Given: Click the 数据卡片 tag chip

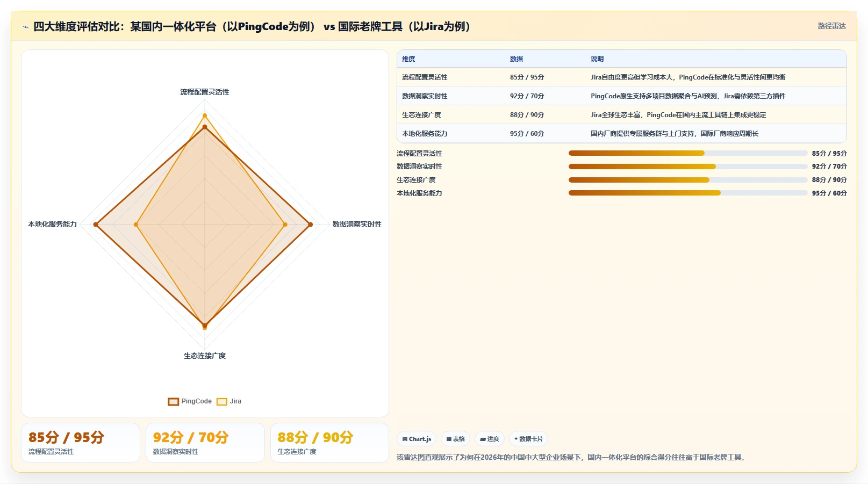Looking at the screenshot, I should click(x=528, y=439).
